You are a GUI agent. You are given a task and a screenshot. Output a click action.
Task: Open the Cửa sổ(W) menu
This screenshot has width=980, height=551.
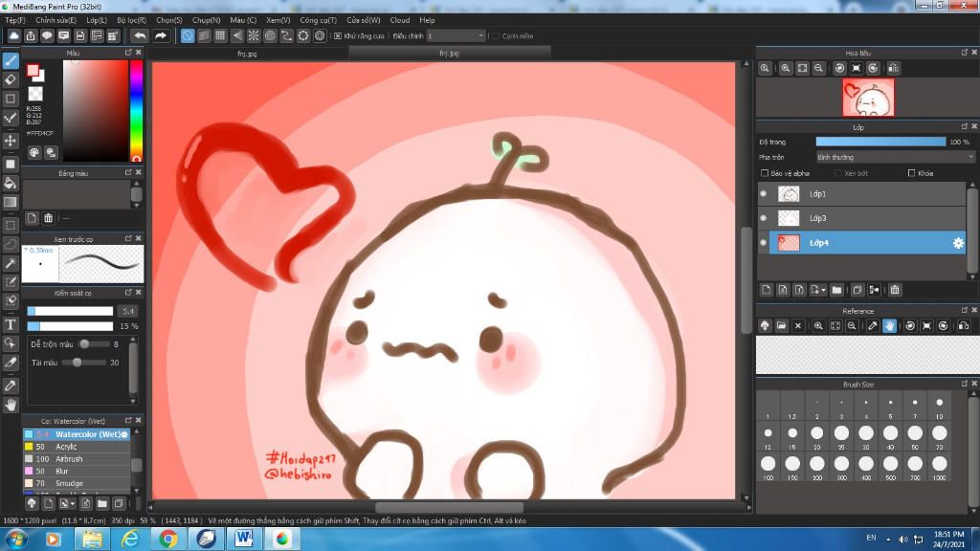(x=363, y=20)
